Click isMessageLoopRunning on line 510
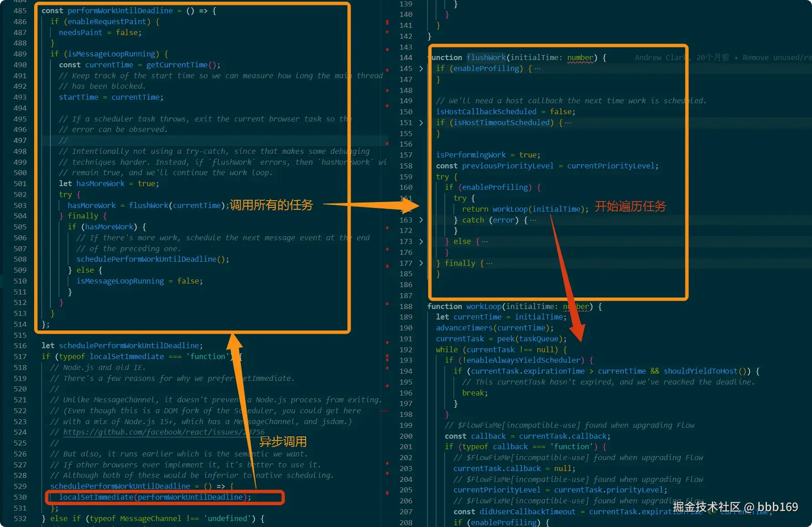Viewport: 812px width, 527px height. [120, 281]
